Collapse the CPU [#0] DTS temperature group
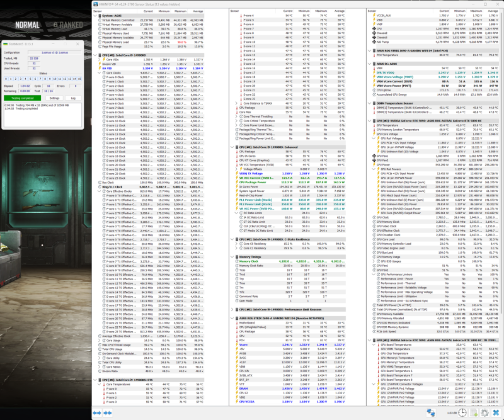Viewport: 504px width, 420px height. [95, 380]
